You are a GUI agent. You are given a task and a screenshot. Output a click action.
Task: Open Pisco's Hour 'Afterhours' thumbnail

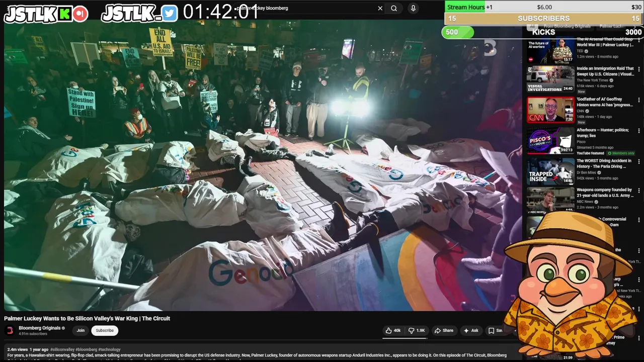pyautogui.click(x=550, y=140)
